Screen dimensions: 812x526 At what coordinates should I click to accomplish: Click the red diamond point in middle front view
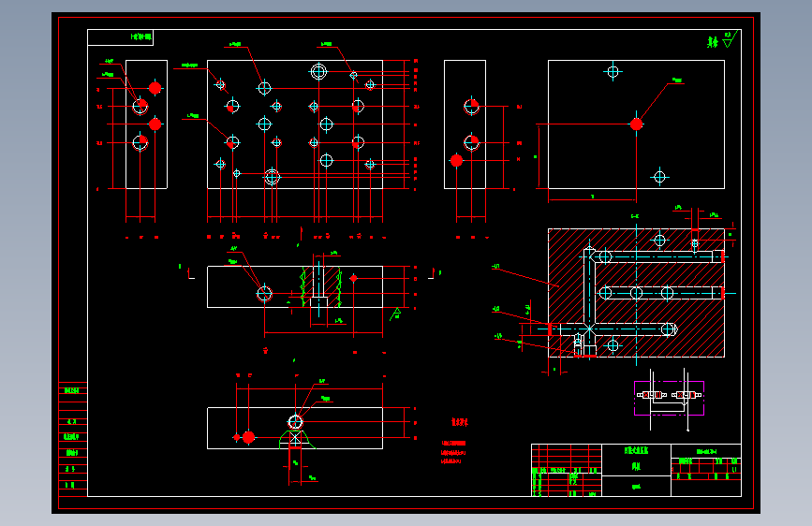tap(354, 279)
